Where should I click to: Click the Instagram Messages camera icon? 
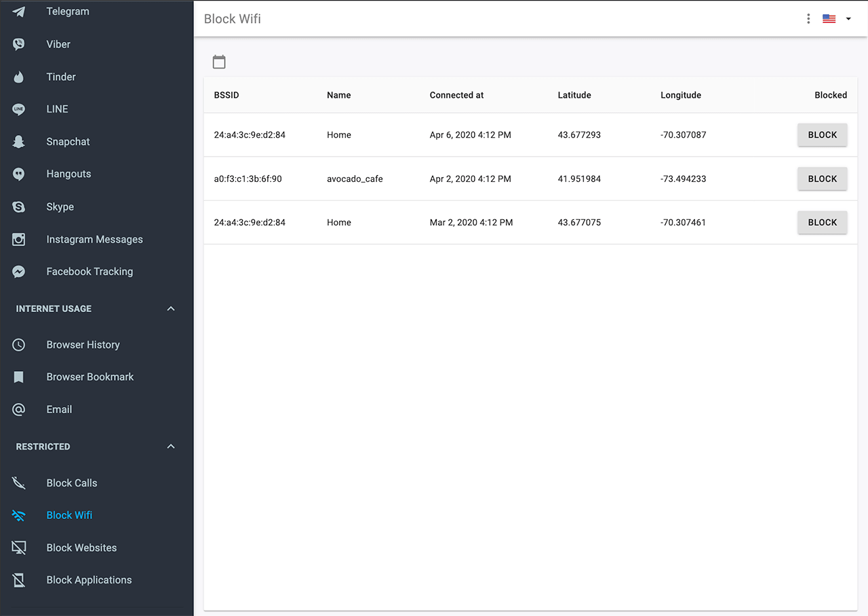(x=19, y=239)
